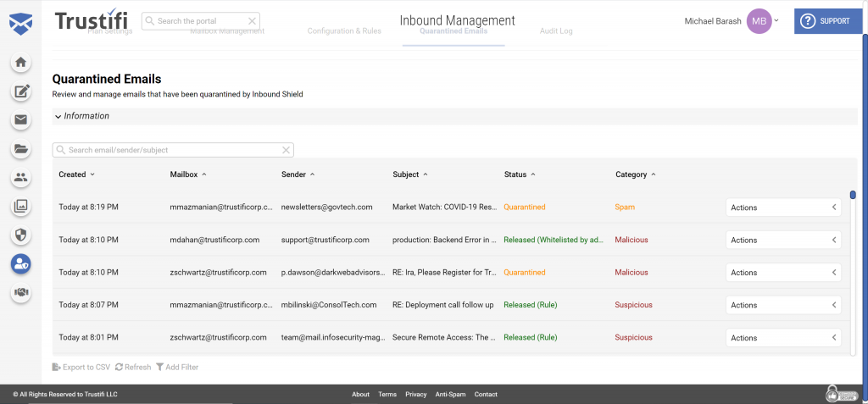This screenshot has width=868, height=404.
Task: Select the Quarantined Emails tab
Action: pyautogui.click(x=453, y=31)
